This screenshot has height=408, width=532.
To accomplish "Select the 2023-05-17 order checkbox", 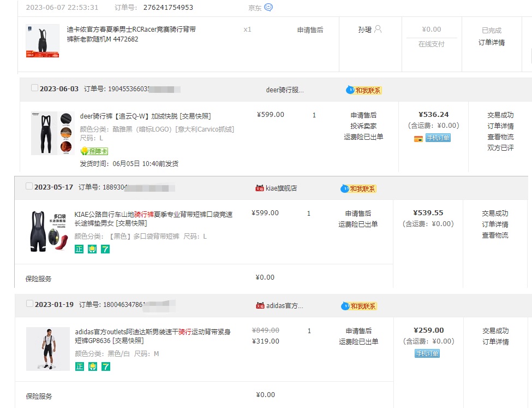I will 28,186.
